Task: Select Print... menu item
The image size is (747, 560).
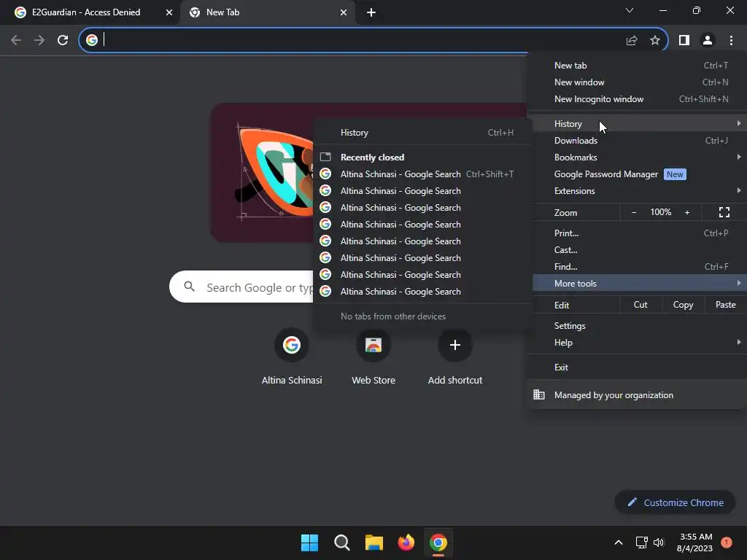Action: click(638, 233)
